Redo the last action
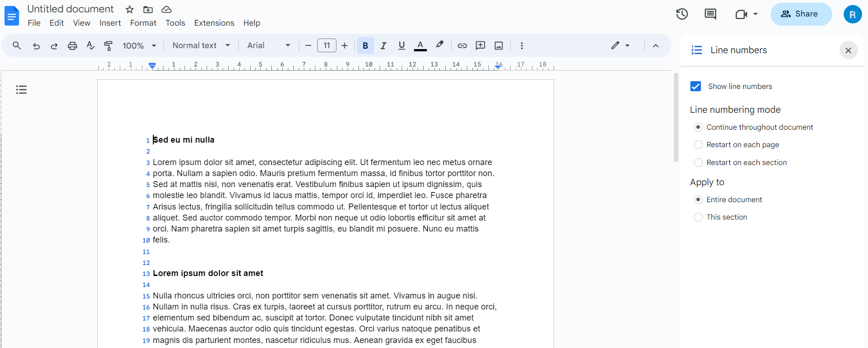868x348 pixels. coord(54,45)
